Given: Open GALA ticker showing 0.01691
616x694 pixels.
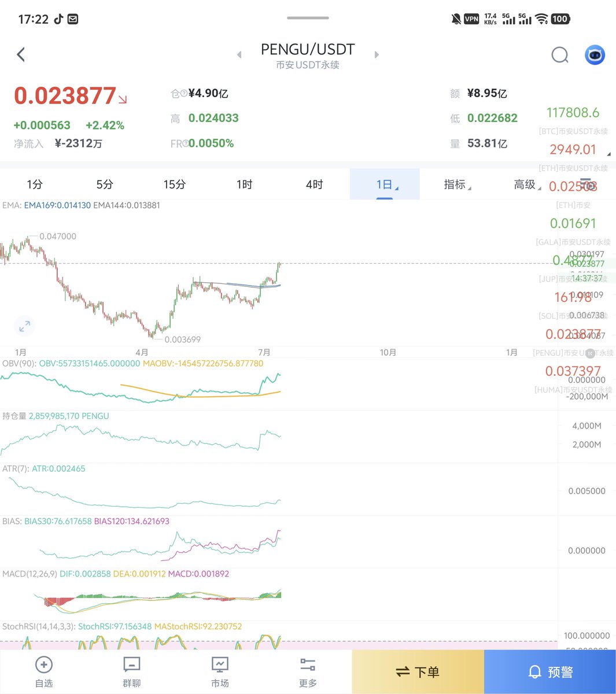Looking at the screenshot, I should coord(573,223).
